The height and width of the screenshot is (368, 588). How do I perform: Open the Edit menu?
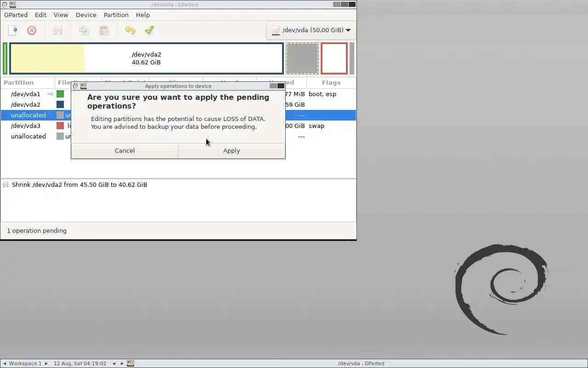coord(40,15)
